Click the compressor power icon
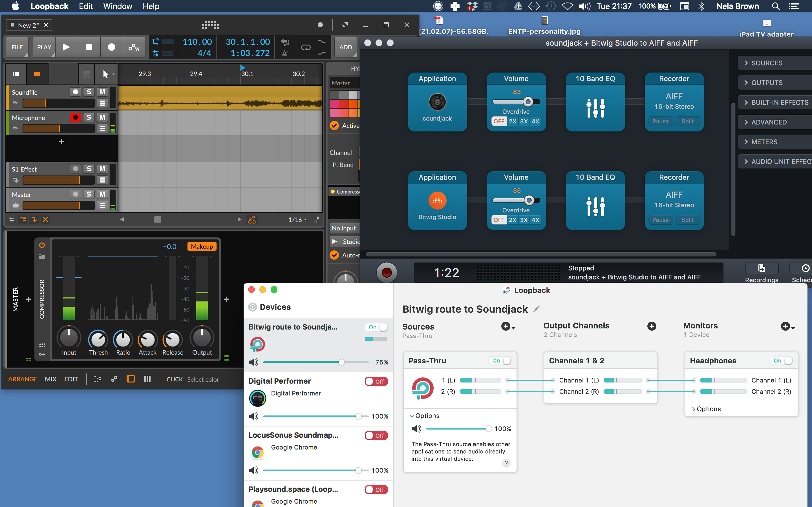 [x=42, y=245]
